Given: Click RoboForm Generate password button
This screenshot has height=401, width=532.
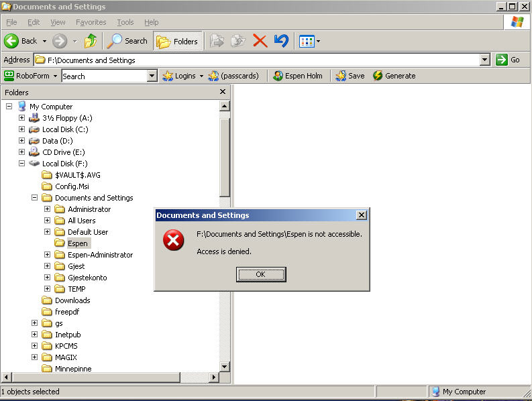Looking at the screenshot, I should (394, 76).
